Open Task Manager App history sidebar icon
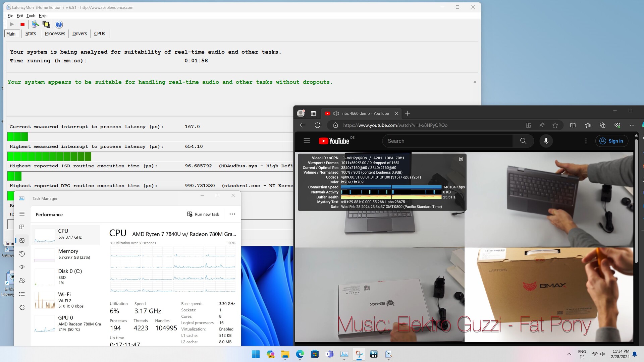Image resolution: width=644 pixels, height=362 pixels. (x=22, y=254)
